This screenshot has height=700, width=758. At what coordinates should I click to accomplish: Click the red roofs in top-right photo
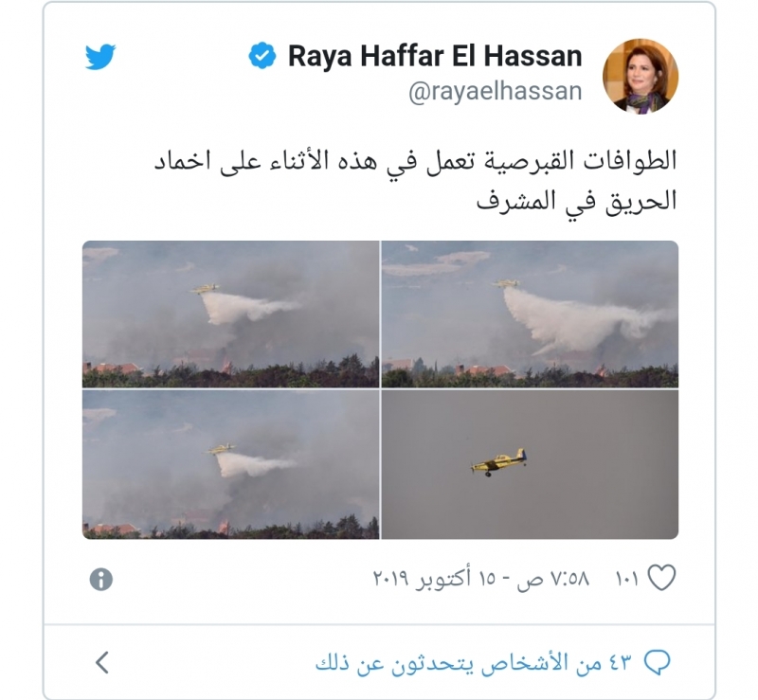click(x=483, y=370)
